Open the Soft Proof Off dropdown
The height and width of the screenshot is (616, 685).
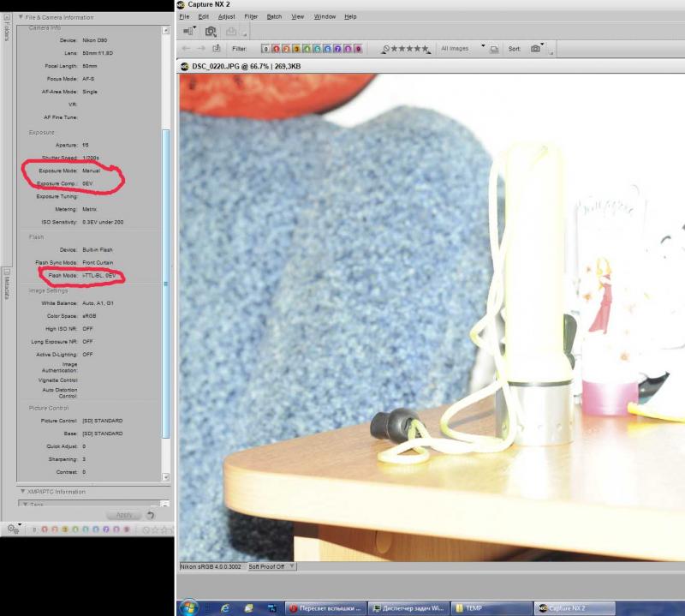pyautogui.click(x=272, y=566)
